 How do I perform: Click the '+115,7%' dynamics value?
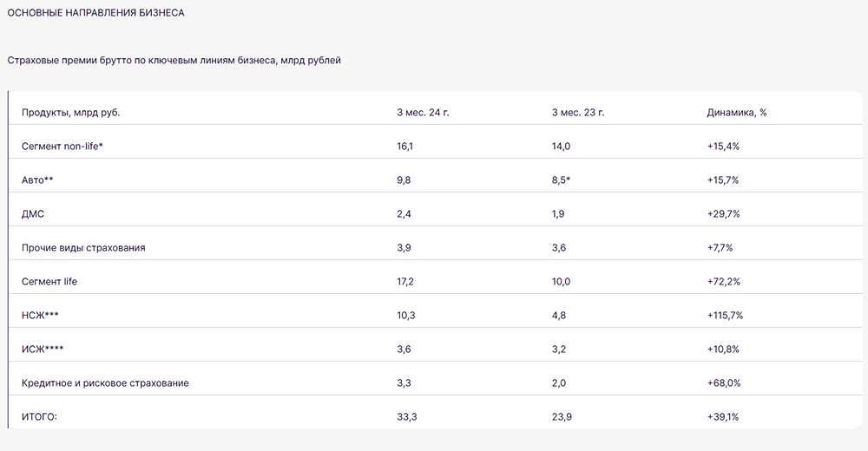(x=725, y=316)
